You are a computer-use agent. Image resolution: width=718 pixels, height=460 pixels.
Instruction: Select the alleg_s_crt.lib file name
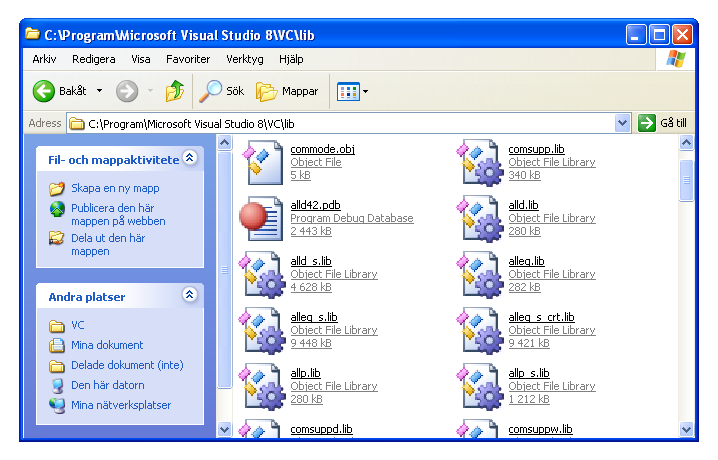pos(541,317)
